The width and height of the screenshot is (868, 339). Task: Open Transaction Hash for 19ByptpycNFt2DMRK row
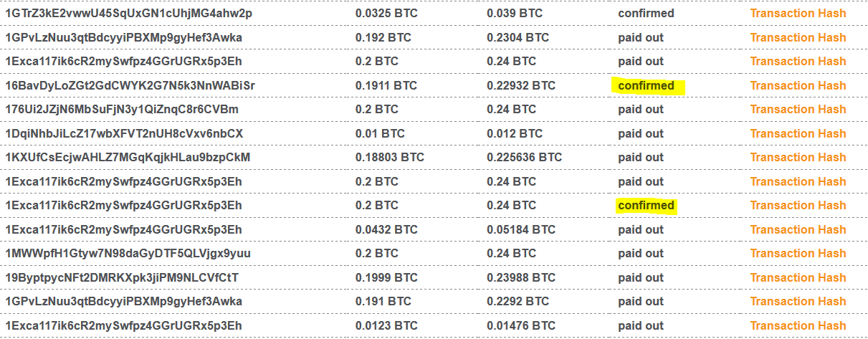tap(798, 277)
